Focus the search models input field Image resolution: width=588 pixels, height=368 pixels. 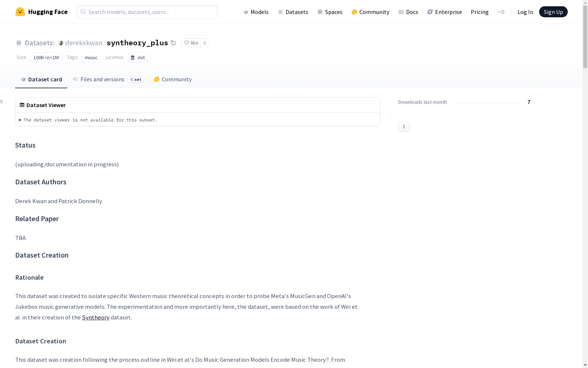pos(147,12)
